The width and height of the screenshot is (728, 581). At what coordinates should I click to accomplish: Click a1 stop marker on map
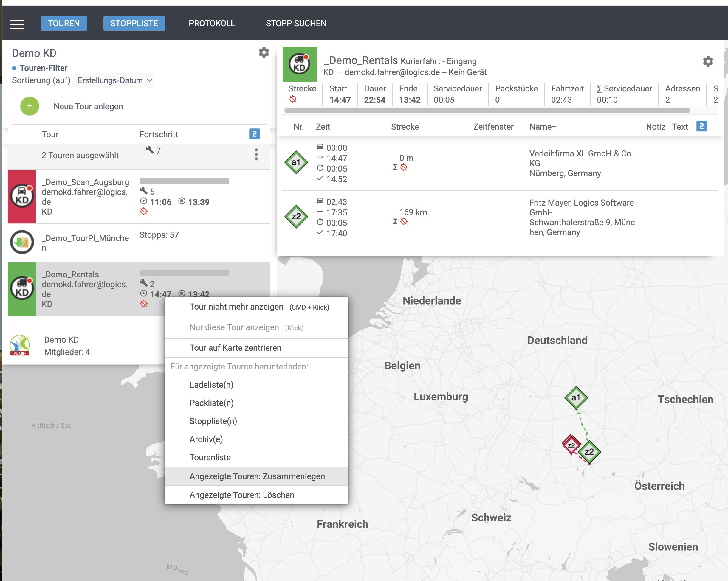click(x=576, y=397)
